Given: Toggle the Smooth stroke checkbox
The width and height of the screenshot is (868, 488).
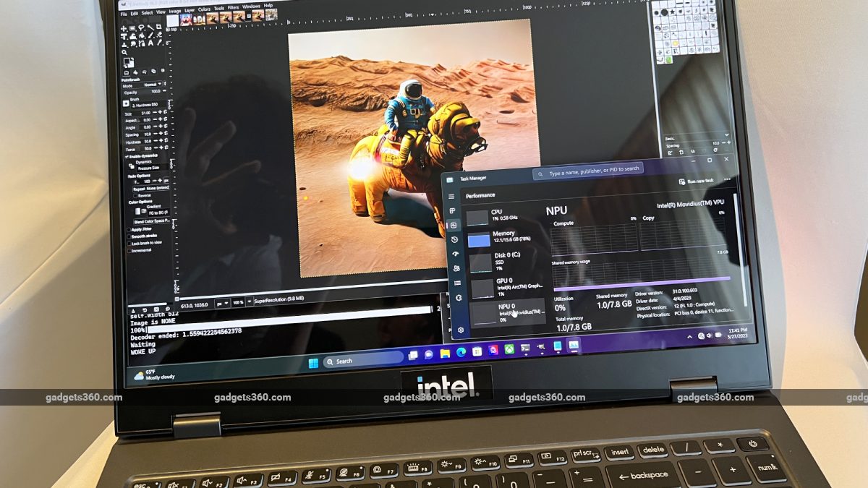Looking at the screenshot, I should coord(129,236).
